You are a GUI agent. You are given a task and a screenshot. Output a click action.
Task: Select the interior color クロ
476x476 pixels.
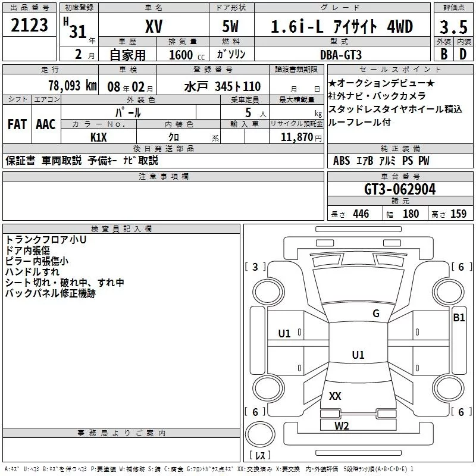(x=174, y=137)
